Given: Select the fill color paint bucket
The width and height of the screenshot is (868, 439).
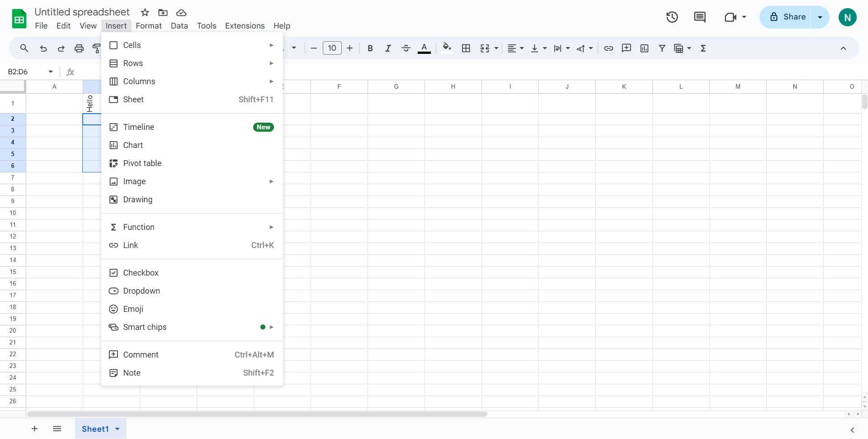Looking at the screenshot, I should (x=447, y=48).
